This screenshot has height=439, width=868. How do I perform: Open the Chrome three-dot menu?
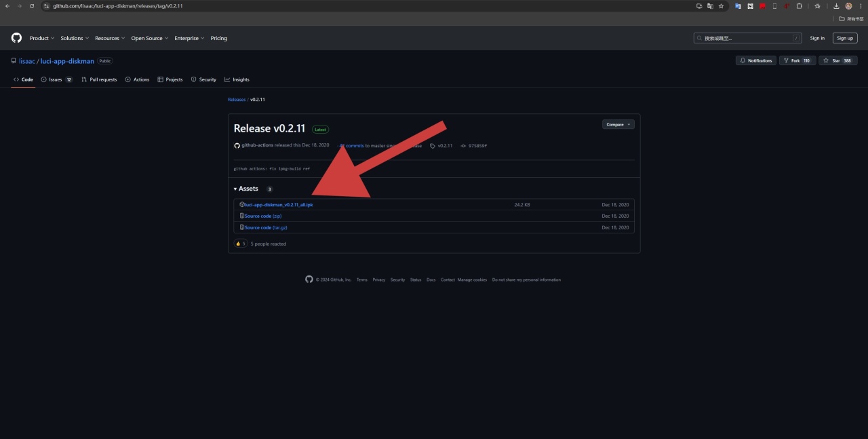coord(860,6)
